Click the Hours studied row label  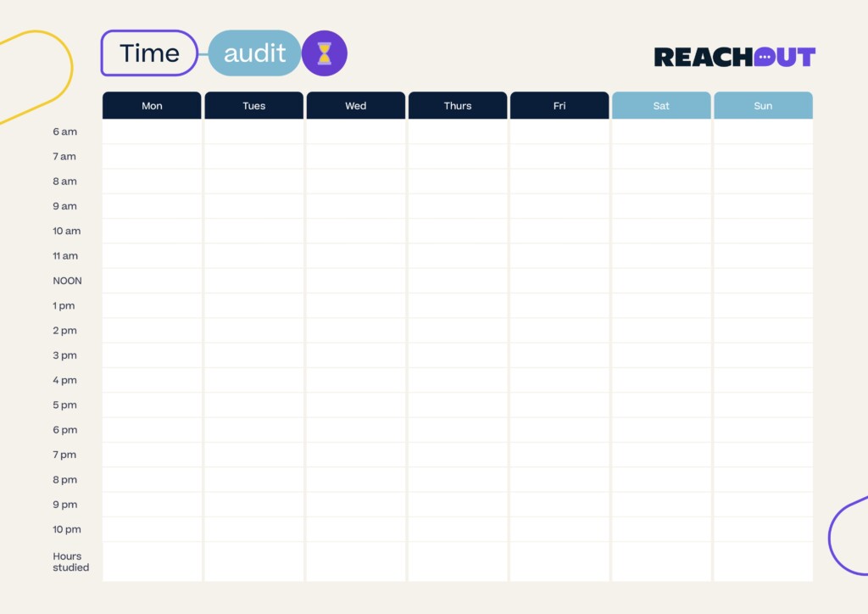(70, 561)
